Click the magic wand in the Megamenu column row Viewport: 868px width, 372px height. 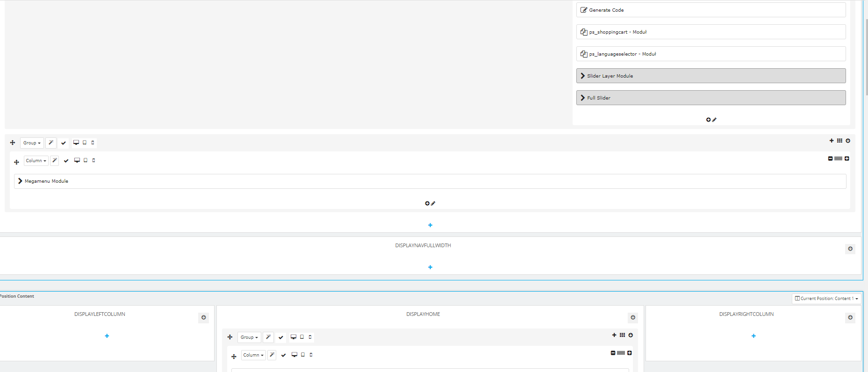pos(54,161)
